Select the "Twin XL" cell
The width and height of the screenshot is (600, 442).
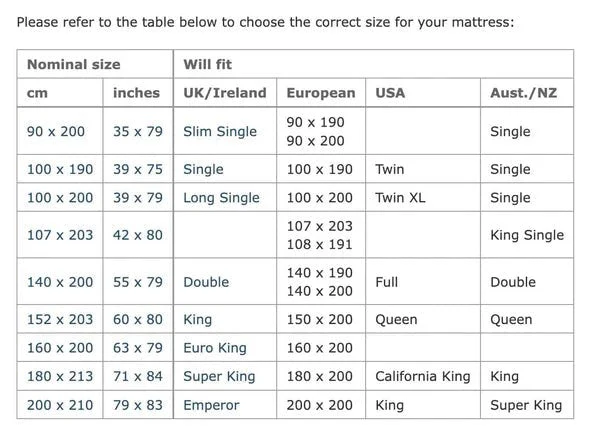point(400,198)
